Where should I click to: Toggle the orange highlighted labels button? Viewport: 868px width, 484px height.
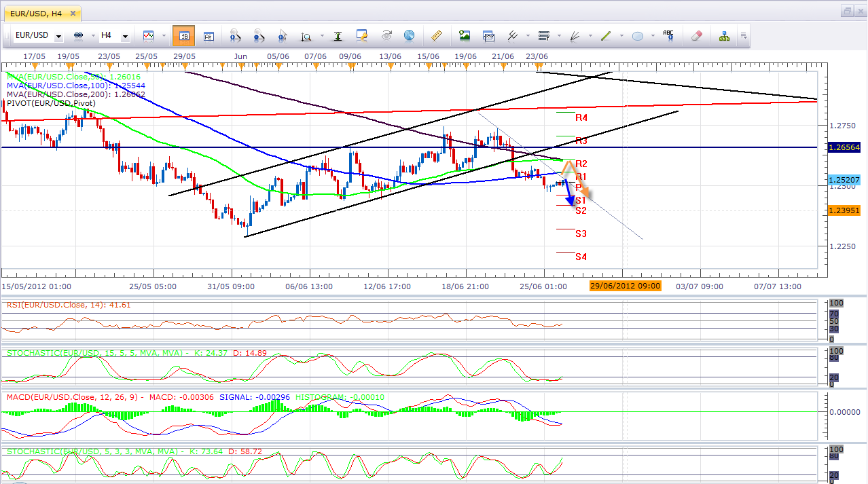(x=183, y=35)
